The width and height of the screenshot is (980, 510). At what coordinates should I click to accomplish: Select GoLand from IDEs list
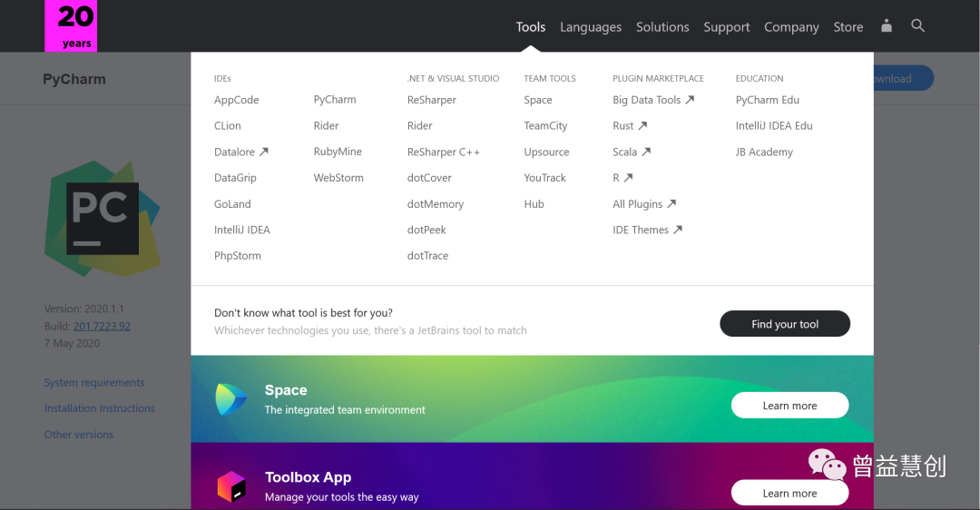point(232,204)
